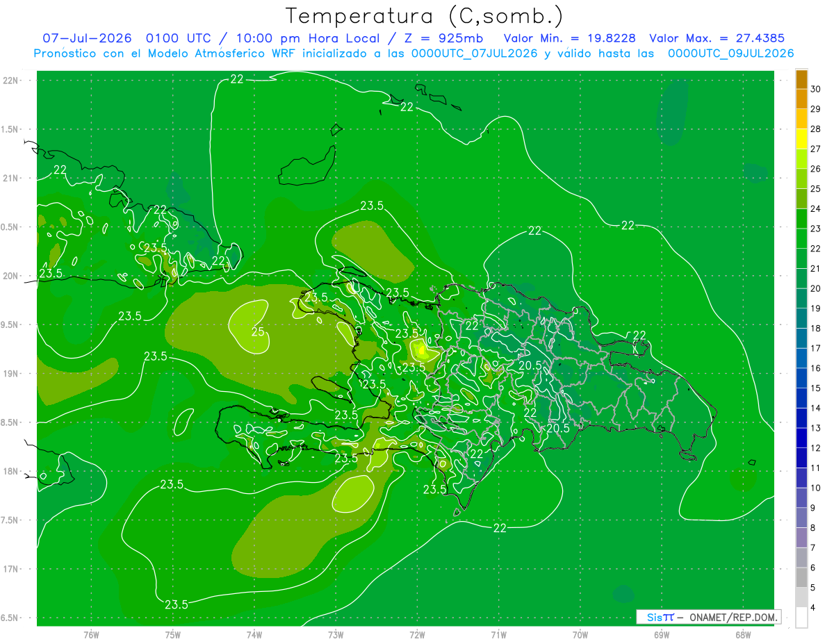
Task: Click the 20N latitude axis label
Action: (11, 276)
